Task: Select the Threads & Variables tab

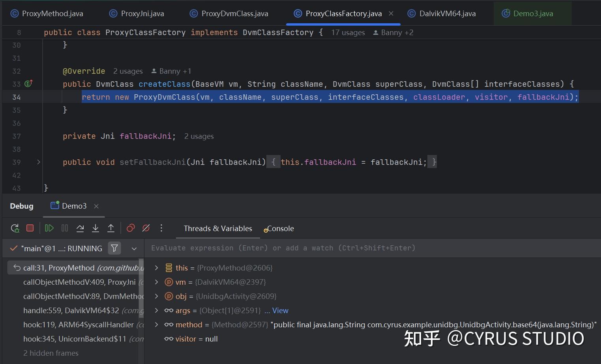Action: [218, 228]
